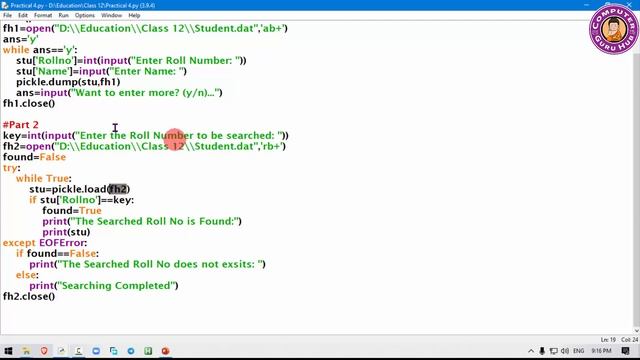
Task: Click the 'fh1.close()' line
Action: coord(29,103)
